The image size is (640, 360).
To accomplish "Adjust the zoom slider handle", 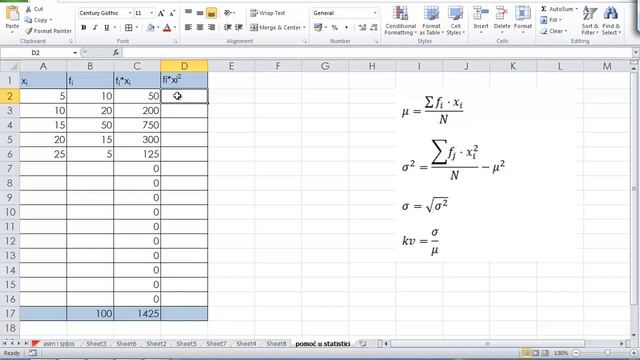I will (x=608, y=353).
